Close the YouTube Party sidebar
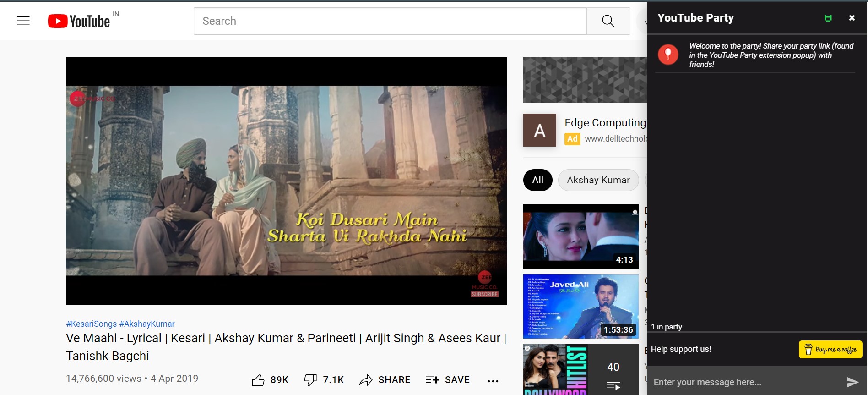 pyautogui.click(x=852, y=18)
